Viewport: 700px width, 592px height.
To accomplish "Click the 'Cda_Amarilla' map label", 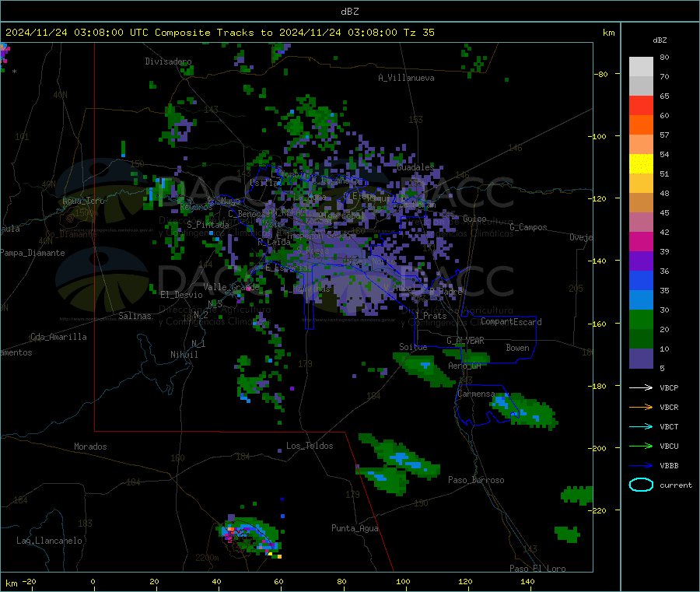I will [x=58, y=337].
